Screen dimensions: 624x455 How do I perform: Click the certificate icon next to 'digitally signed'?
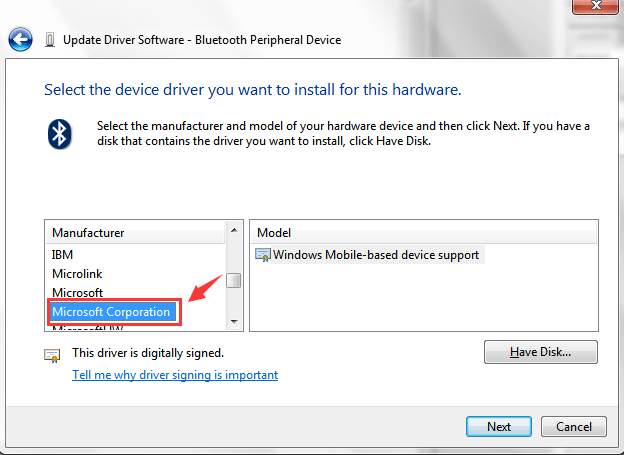[x=52, y=355]
